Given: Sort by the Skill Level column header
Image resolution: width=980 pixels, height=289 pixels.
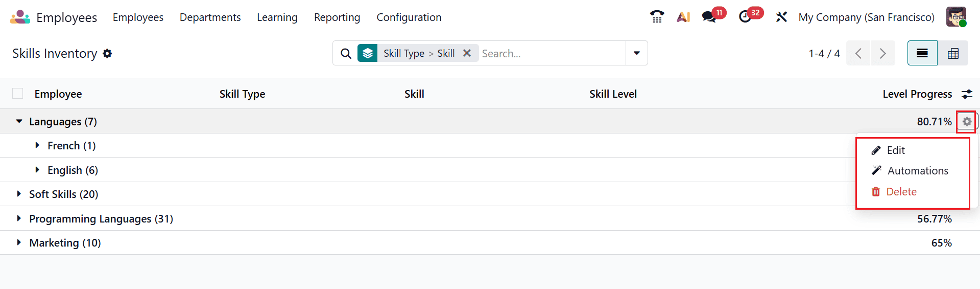Looking at the screenshot, I should point(613,94).
